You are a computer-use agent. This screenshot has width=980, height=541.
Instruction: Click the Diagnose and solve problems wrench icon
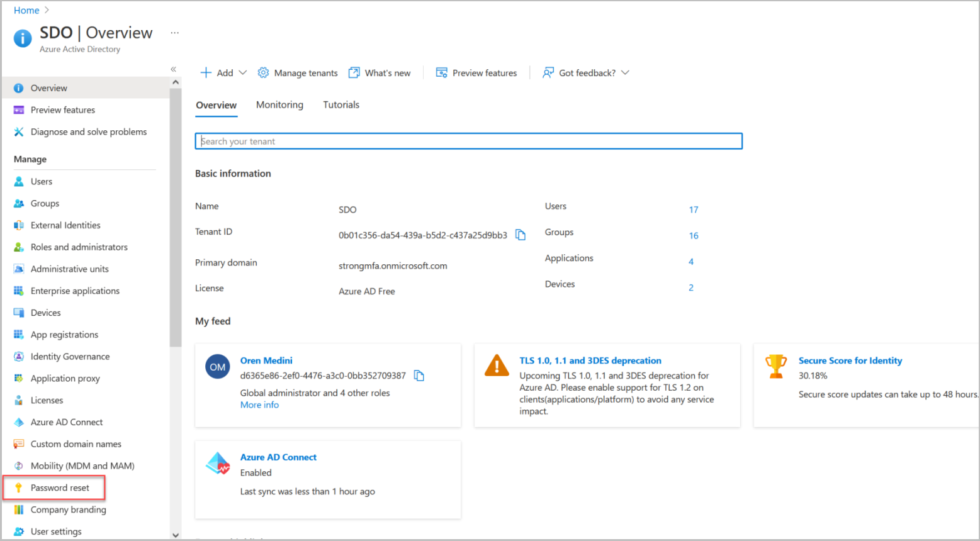point(19,132)
